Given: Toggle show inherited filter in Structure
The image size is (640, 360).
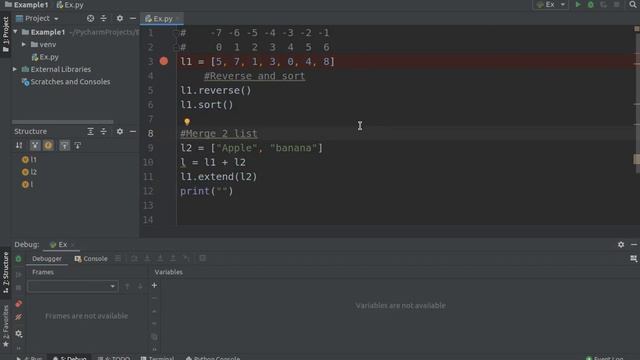Looking at the screenshot, I should pyautogui.click(x=35, y=145).
